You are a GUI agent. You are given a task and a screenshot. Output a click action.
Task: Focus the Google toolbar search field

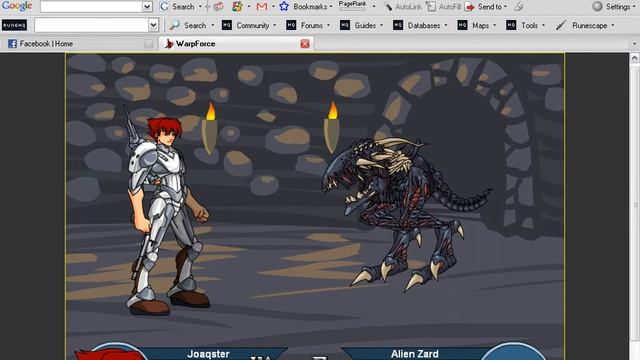coord(91,7)
